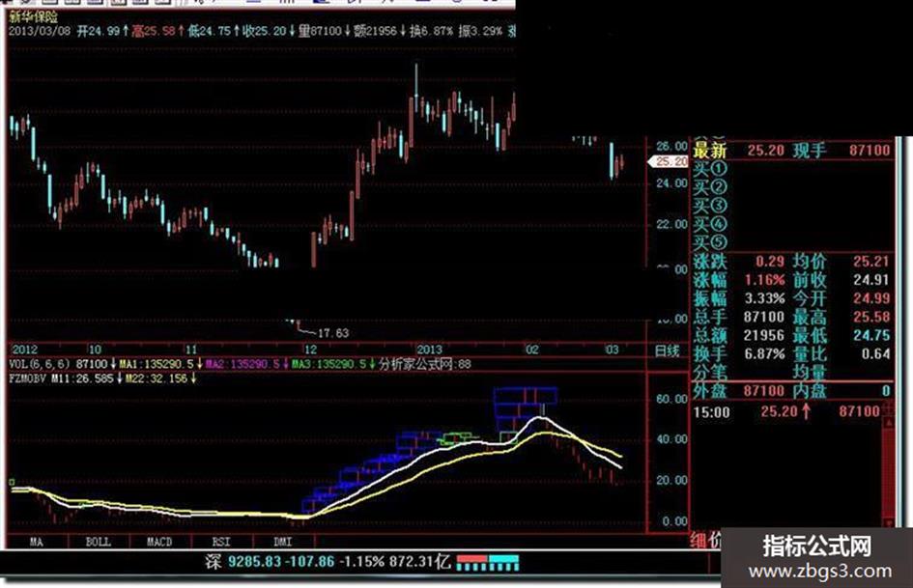This screenshot has height=588, width=913.
Task: Click the stock name 新华保险
Action: tap(34, 16)
